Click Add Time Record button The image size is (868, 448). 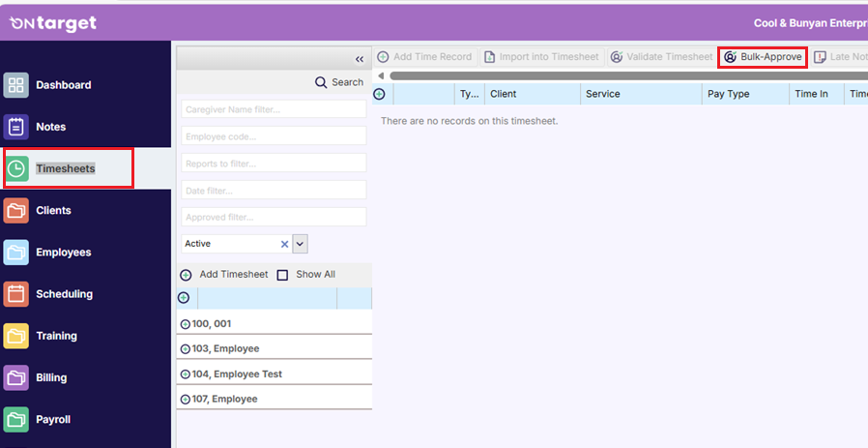[425, 56]
